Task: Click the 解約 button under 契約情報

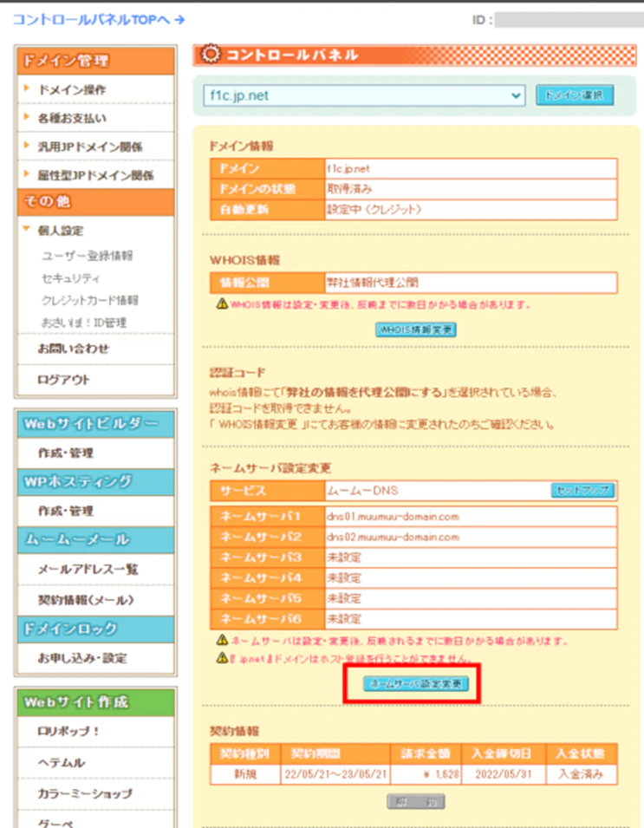Action: pyautogui.click(x=416, y=802)
